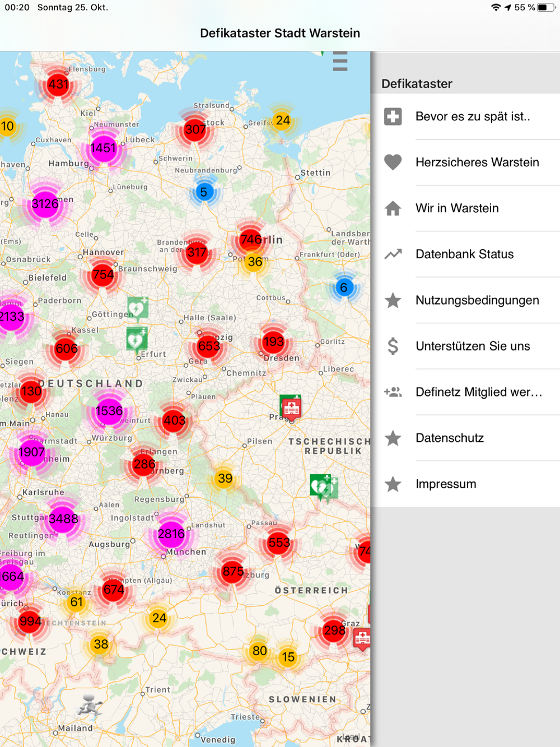Open the 193 cluster at Dresden

pos(273,342)
